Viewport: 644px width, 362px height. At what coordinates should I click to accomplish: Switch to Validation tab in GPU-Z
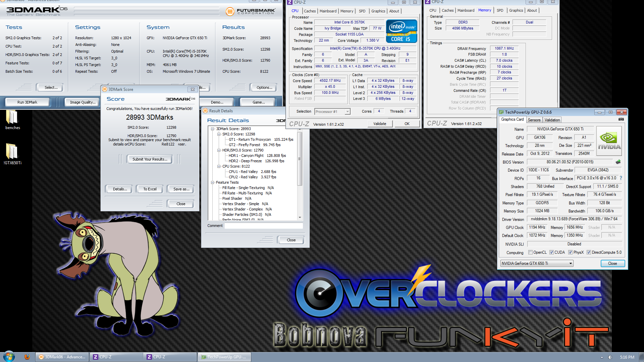pyautogui.click(x=552, y=120)
